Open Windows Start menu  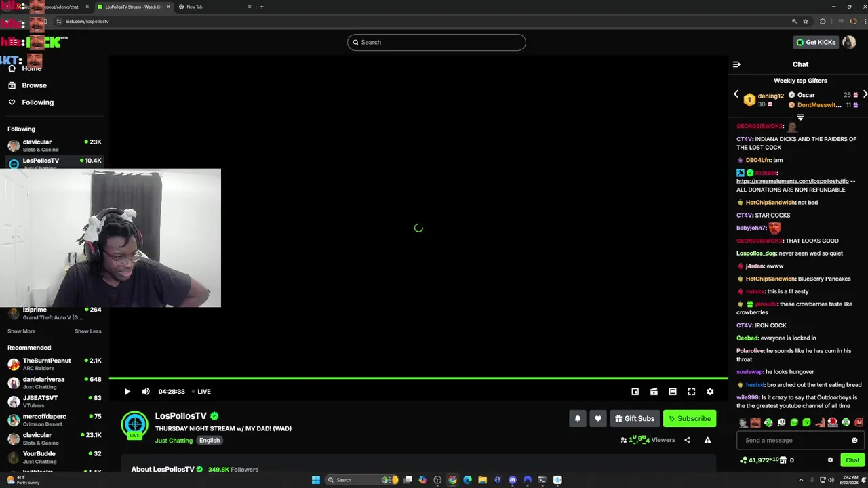(315, 480)
